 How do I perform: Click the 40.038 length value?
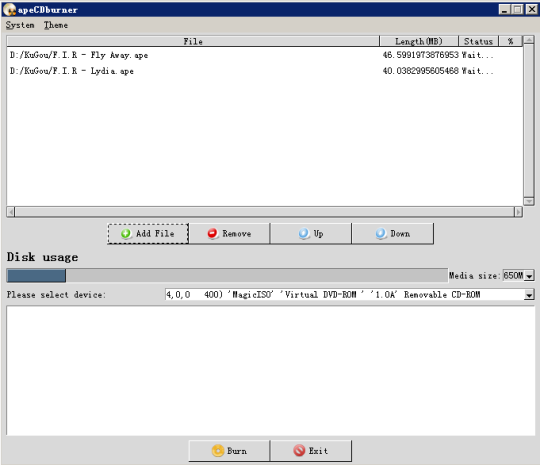click(420, 71)
